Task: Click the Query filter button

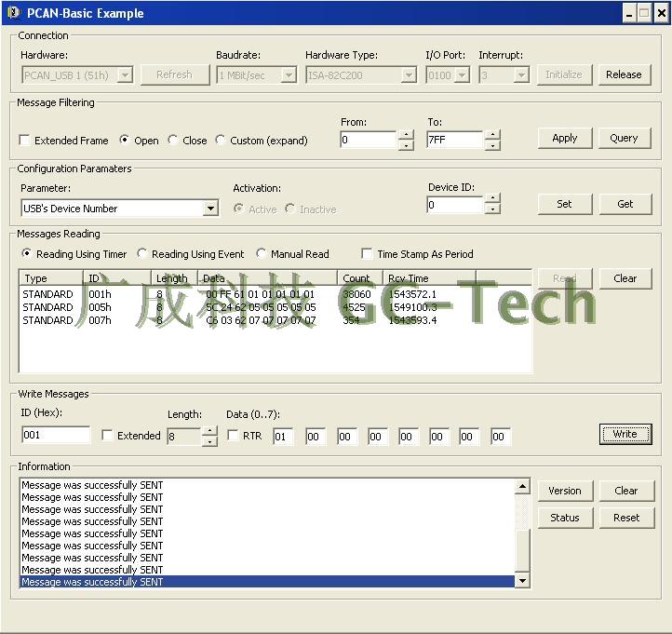Action: pyautogui.click(x=624, y=138)
